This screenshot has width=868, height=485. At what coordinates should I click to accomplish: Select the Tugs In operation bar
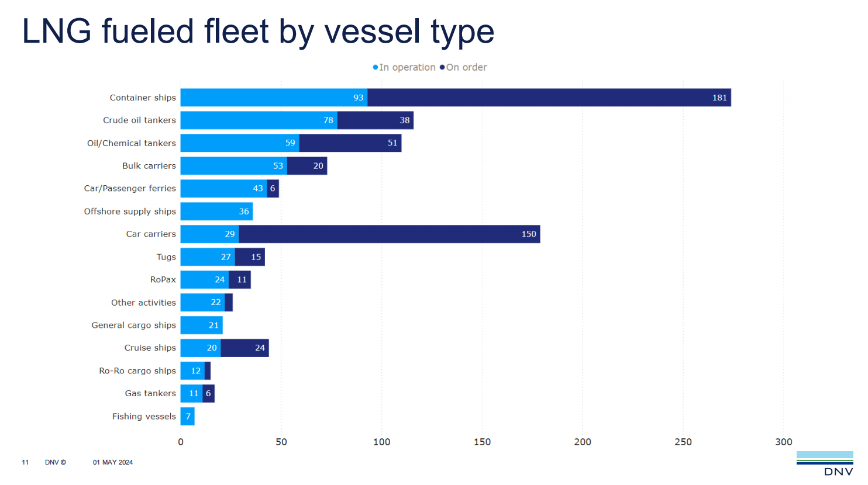[x=208, y=257]
